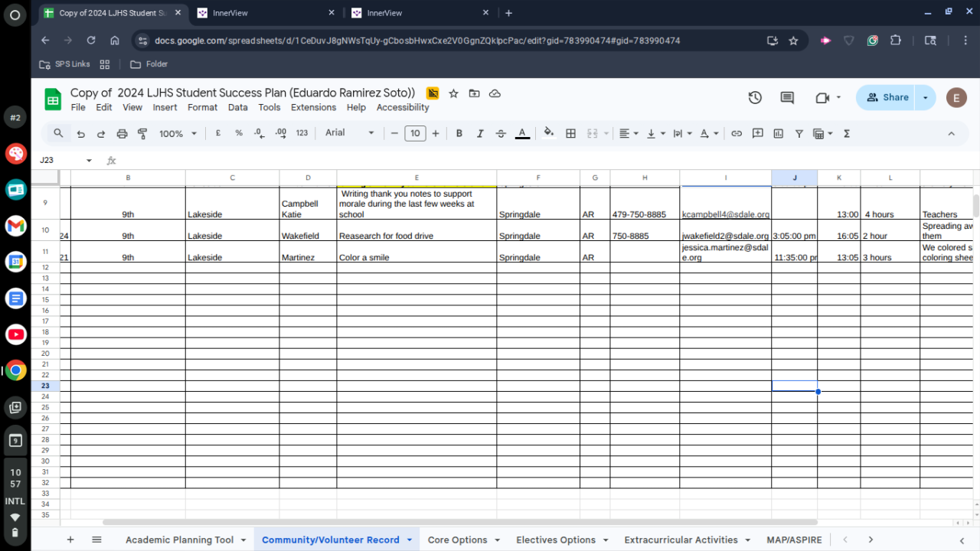This screenshot has width=980, height=551.
Task: Select the paint format tool
Action: (x=142, y=133)
